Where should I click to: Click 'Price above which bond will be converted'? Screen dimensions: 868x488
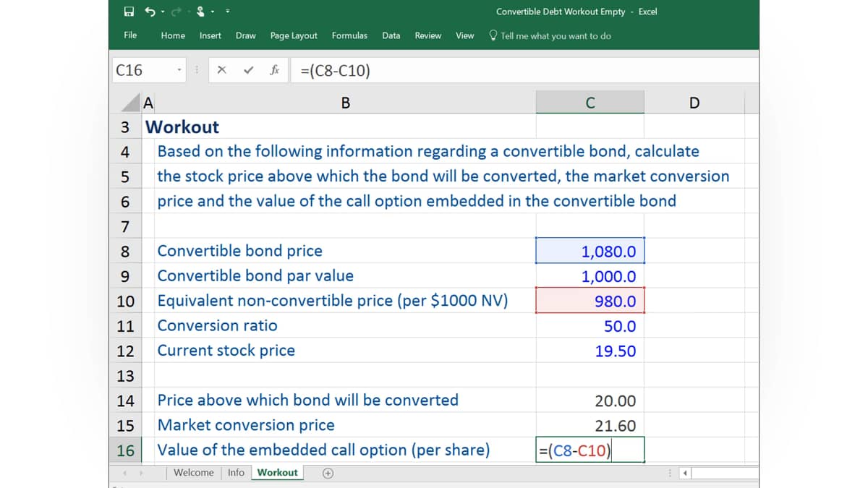pos(307,401)
